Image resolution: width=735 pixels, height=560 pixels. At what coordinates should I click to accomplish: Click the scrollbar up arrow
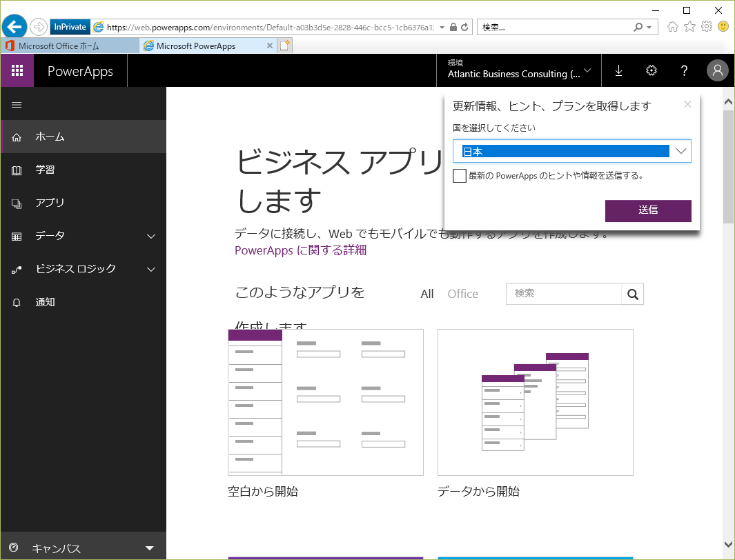(x=728, y=101)
